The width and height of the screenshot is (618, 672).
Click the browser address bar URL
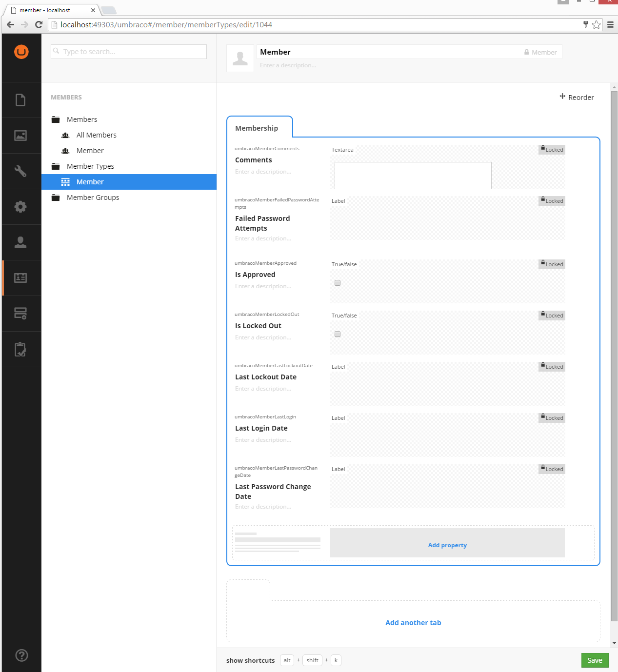point(166,24)
